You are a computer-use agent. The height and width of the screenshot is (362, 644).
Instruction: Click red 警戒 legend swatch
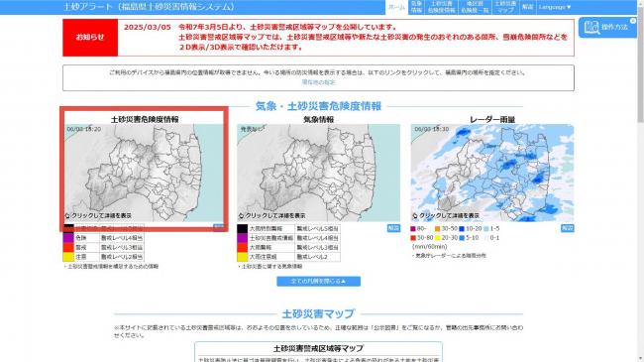68,247
